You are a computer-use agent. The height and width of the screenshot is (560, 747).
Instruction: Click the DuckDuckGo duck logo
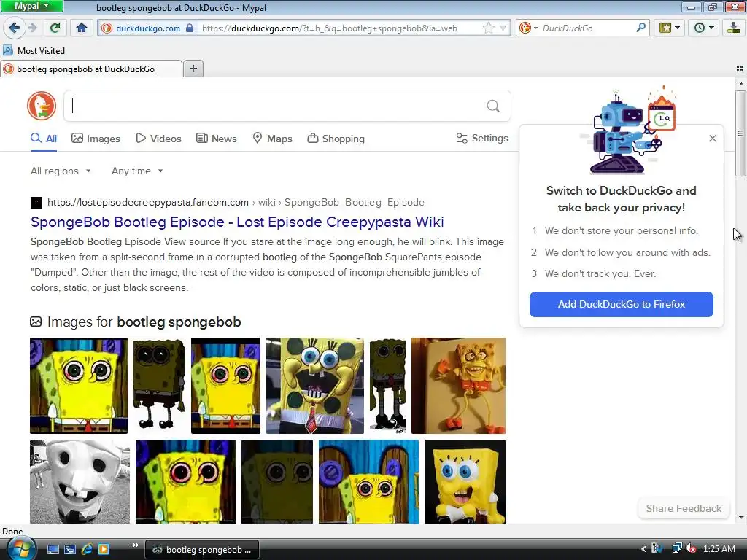42,106
